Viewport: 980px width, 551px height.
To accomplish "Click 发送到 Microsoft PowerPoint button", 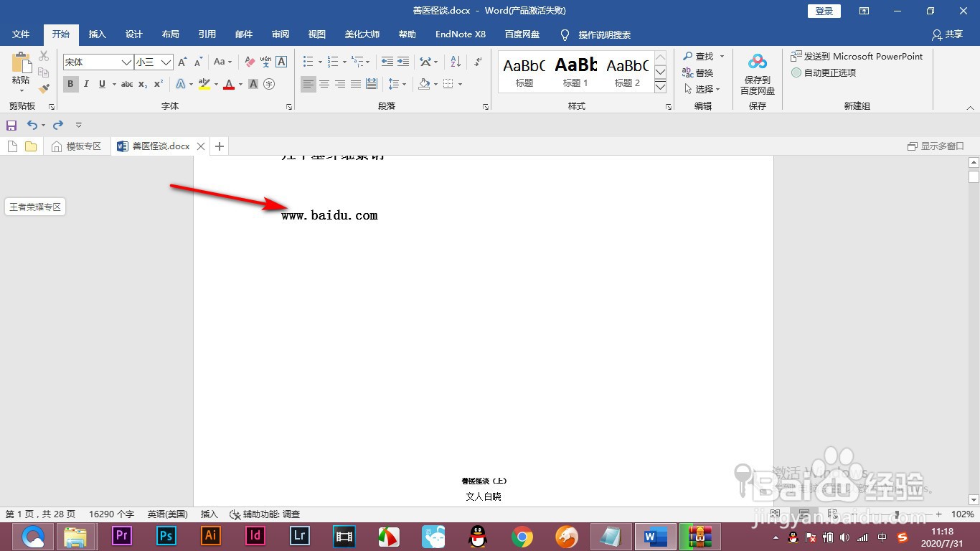I will click(x=857, y=56).
